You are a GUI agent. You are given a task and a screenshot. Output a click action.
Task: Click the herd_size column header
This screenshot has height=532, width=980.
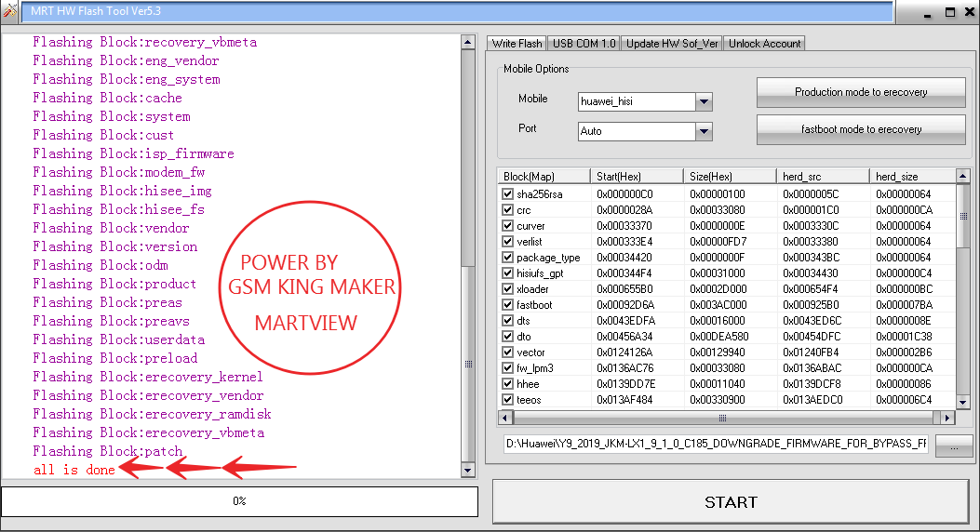pyautogui.click(x=912, y=176)
